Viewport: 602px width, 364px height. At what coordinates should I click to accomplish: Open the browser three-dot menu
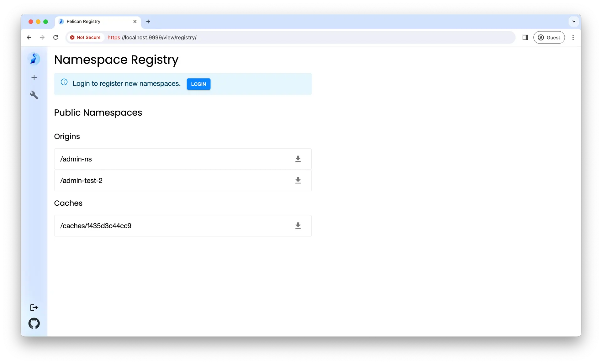[x=573, y=38]
